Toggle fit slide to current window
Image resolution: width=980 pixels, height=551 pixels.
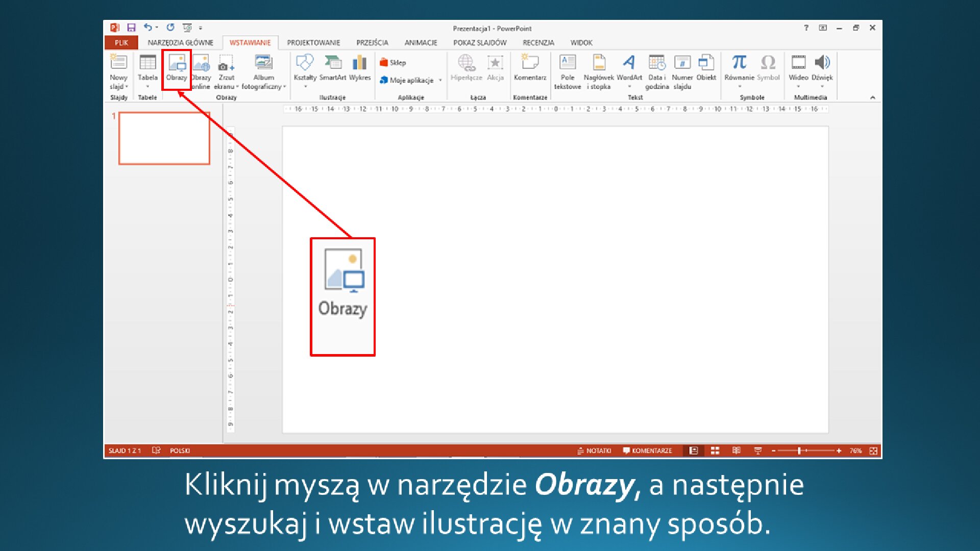(x=873, y=450)
